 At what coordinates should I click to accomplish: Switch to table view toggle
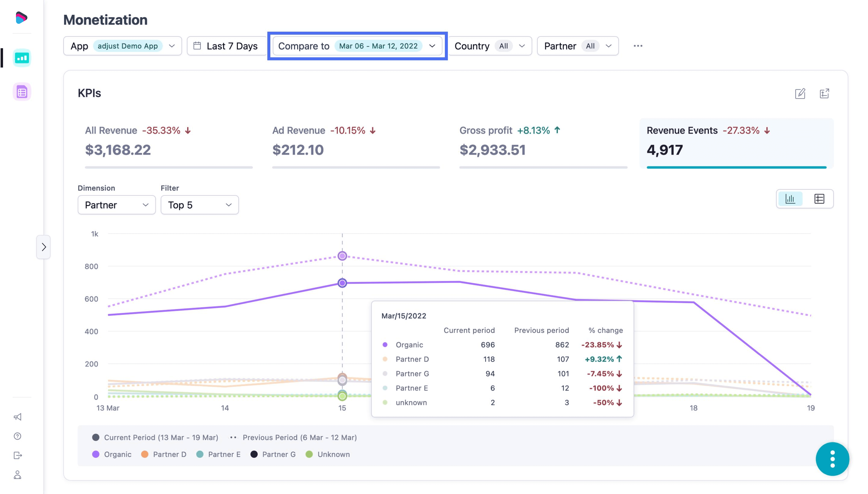[x=819, y=199]
